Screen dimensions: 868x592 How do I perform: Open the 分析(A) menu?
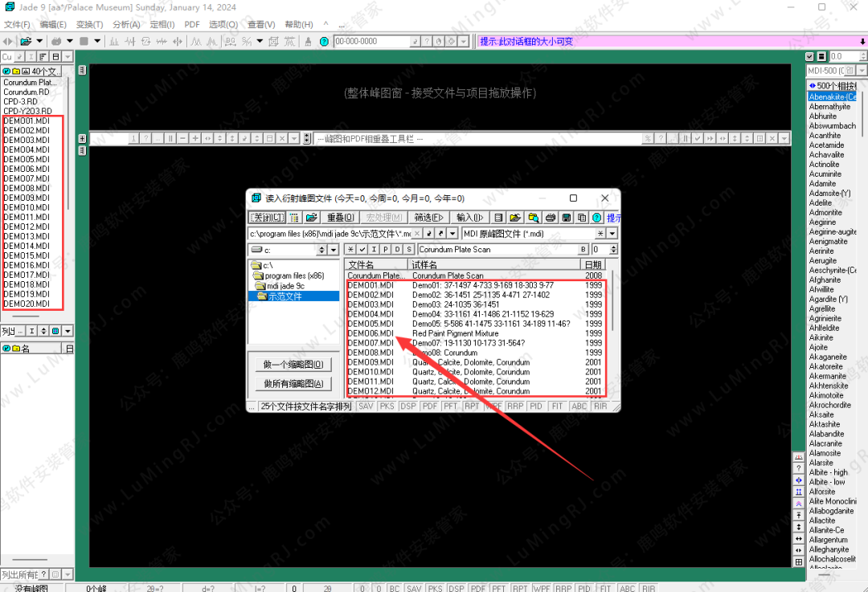pyautogui.click(x=125, y=24)
